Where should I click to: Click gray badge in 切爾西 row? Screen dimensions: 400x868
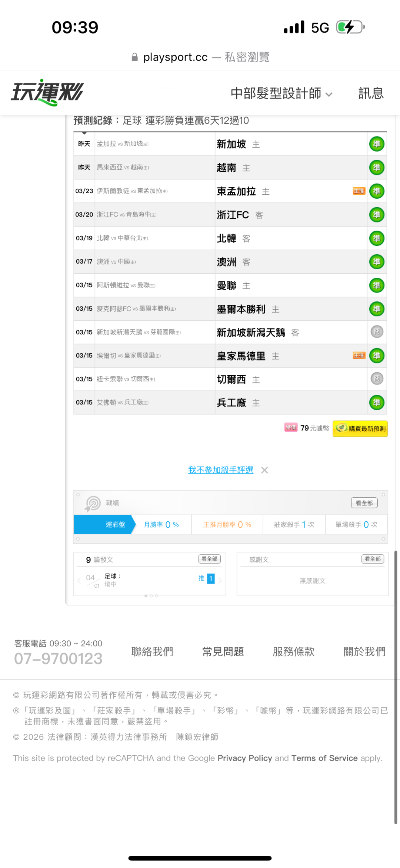pos(377,379)
